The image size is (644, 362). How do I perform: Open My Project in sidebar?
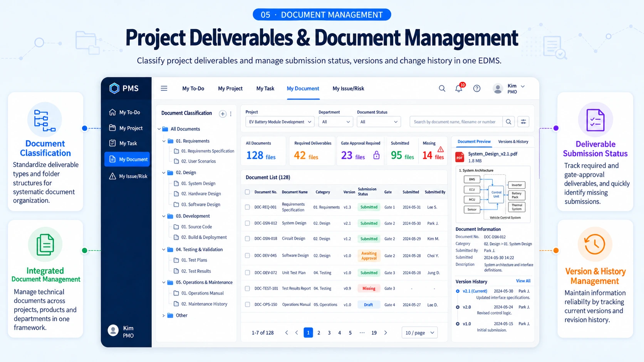tap(126, 128)
